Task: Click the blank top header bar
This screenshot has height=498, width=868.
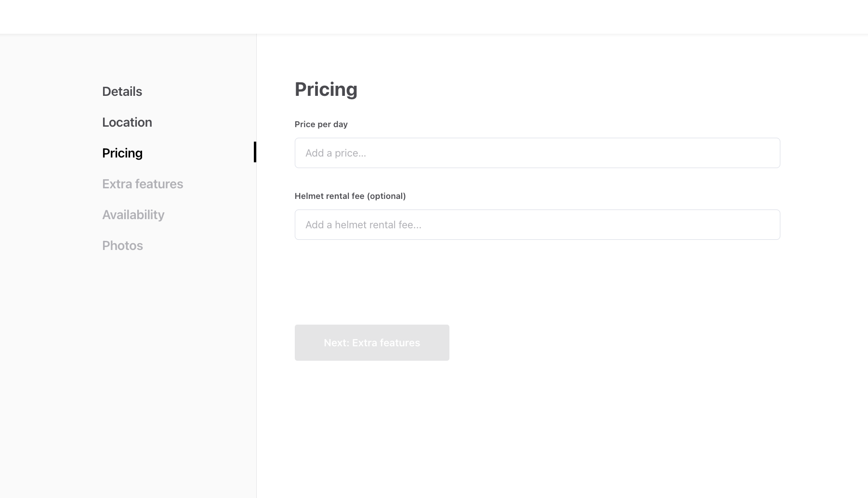Action: point(434,17)
